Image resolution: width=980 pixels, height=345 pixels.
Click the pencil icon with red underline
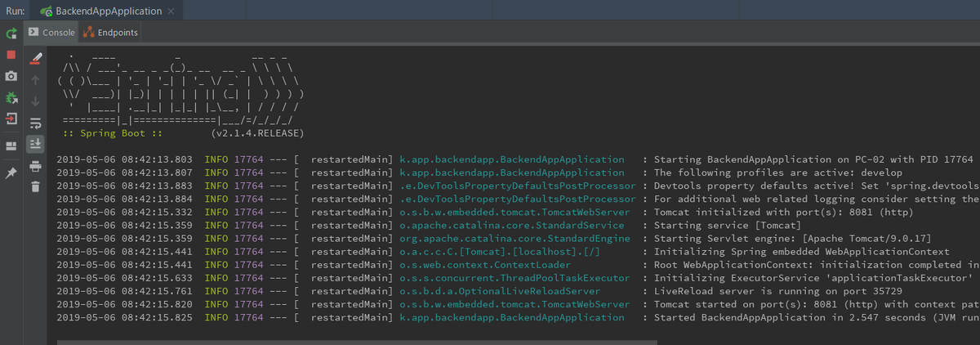tap(35, 59)
